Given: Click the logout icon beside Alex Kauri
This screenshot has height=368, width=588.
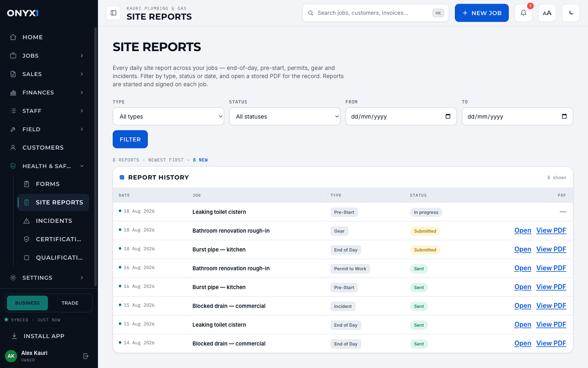Looking at the screenshot, I should click(x=86, y=356).
